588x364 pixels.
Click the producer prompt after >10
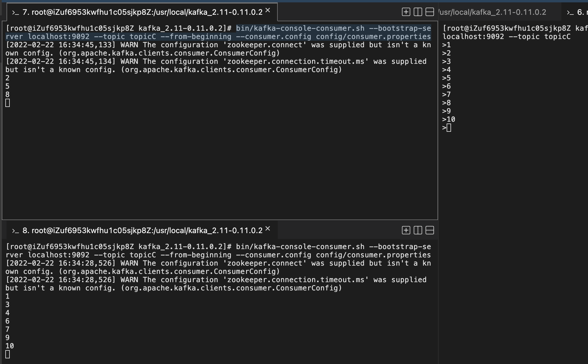[447, 127]
